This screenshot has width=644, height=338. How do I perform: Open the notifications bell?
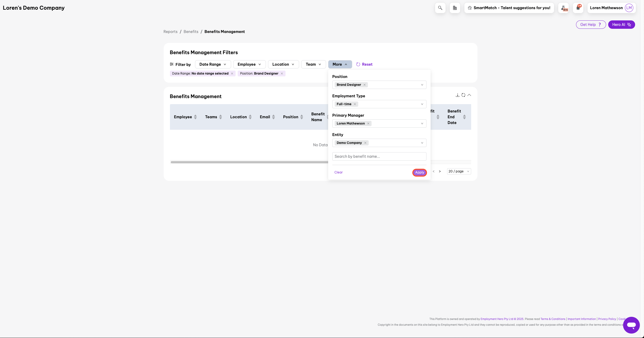[578, 8]
